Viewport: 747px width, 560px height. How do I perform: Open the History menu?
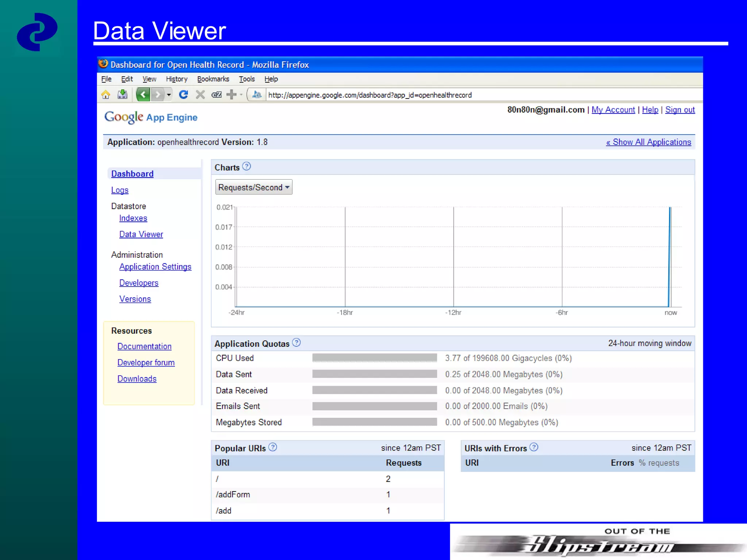[177, 79]
